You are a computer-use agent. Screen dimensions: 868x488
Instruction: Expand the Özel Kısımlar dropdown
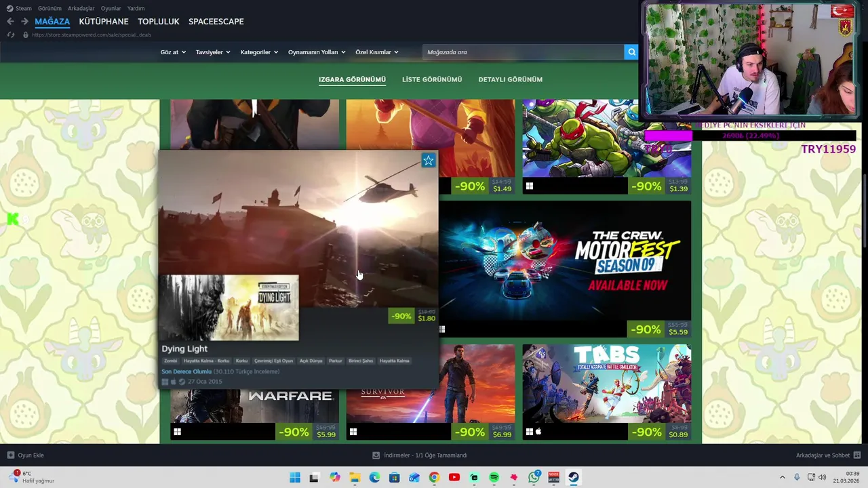coord(377,52)
